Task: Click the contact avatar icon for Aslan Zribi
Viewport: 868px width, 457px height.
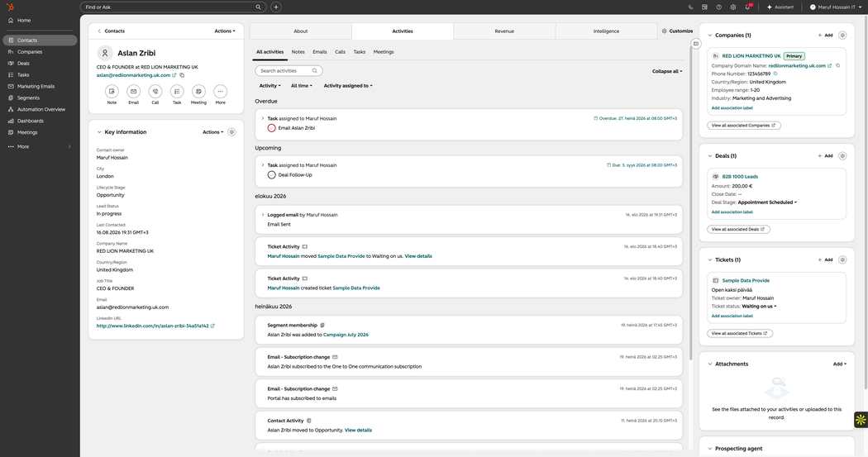Action: [x=105, y=53]
